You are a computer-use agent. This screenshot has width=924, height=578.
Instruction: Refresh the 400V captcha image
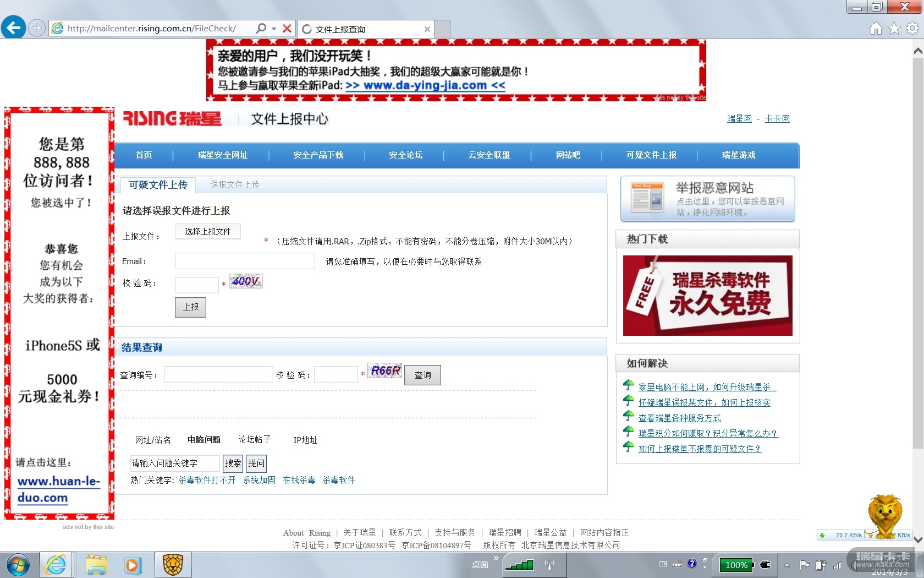[x=246, y=281]
